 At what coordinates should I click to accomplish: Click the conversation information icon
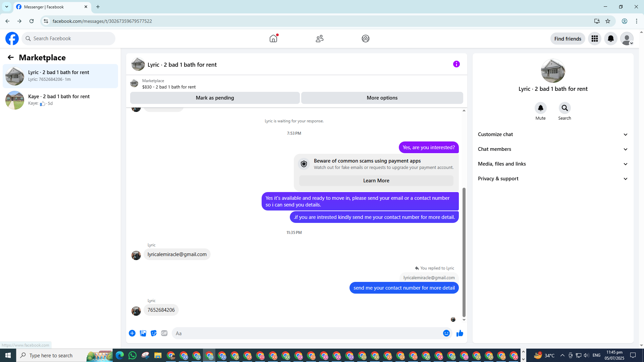(456, 64)
